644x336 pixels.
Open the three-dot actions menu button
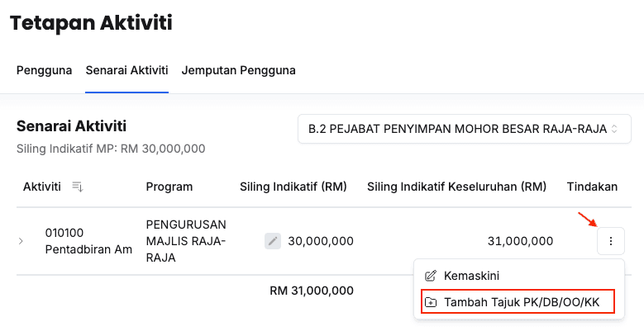pos(610,241)
